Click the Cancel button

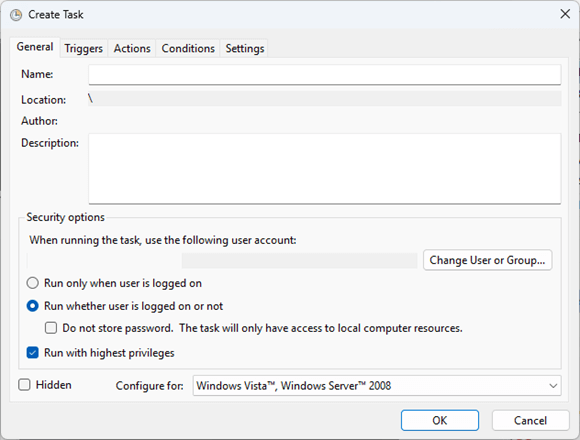click(530, 420)
